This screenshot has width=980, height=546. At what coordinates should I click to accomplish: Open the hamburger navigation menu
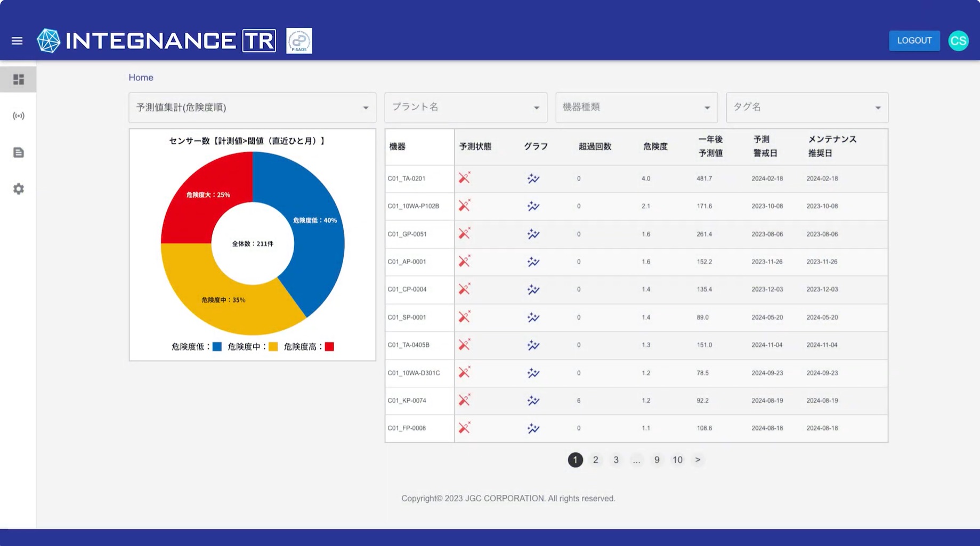point(17,41)
